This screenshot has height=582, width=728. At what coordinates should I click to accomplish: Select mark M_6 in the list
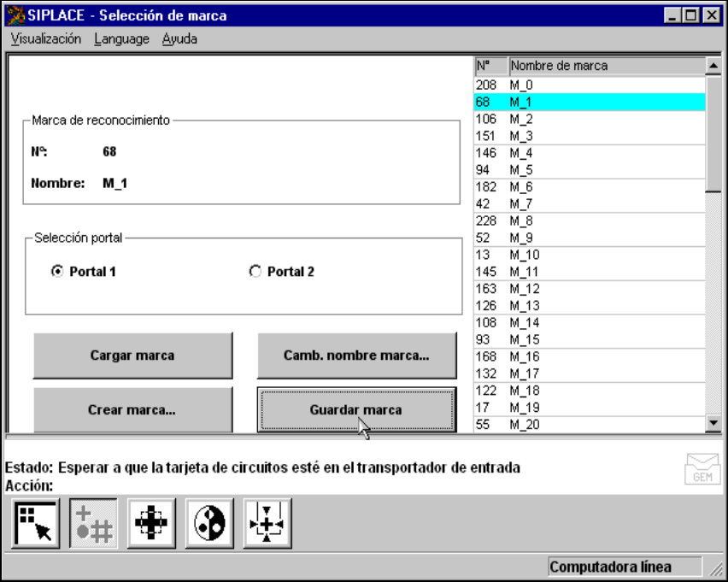coord(590,186)
